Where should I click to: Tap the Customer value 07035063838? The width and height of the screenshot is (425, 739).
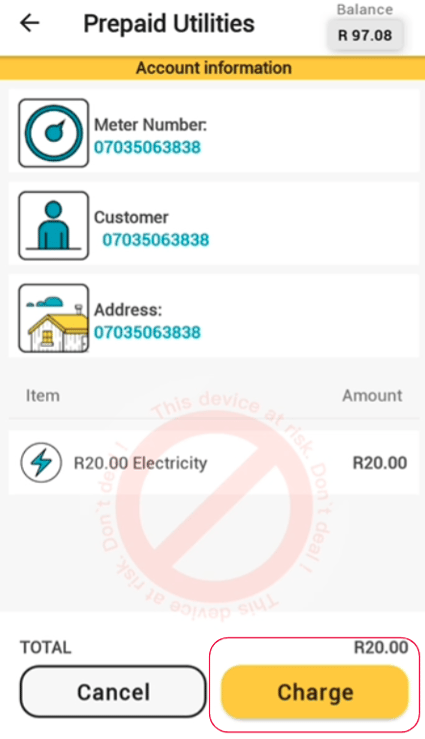[156, 240]
